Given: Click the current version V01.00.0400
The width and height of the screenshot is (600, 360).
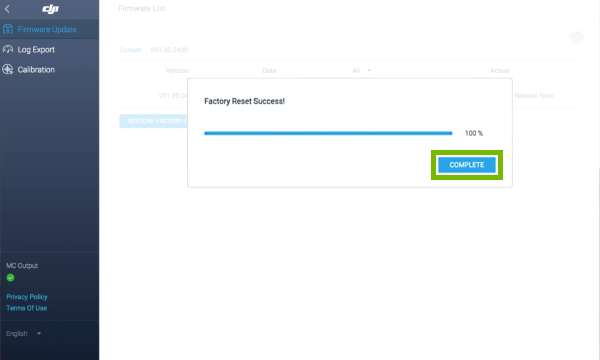Looking at the screenshot, I should point(169,50).
